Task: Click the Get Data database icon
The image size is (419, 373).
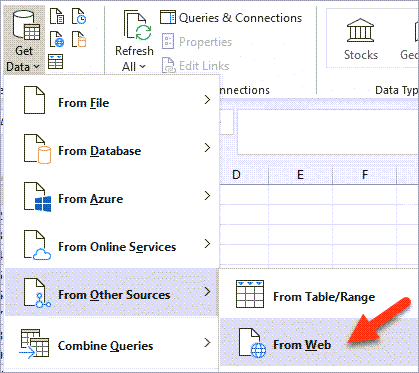Action: 26,25
